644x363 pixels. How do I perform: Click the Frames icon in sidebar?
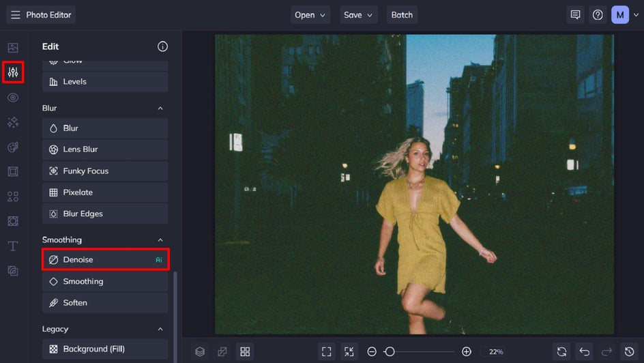click(13, 172)
